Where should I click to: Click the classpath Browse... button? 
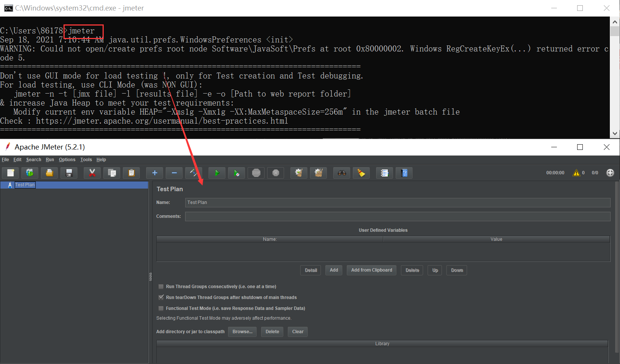point(242,332)
